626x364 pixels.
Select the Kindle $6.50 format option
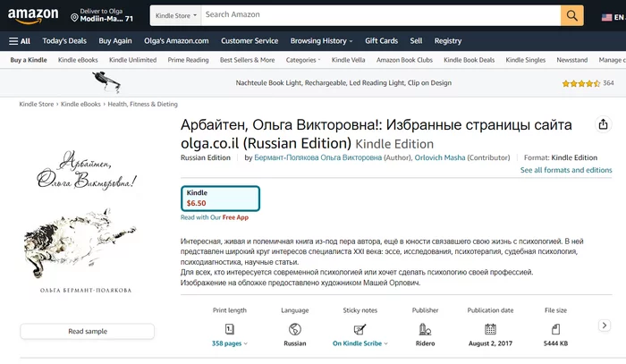(x=220, y=199)
